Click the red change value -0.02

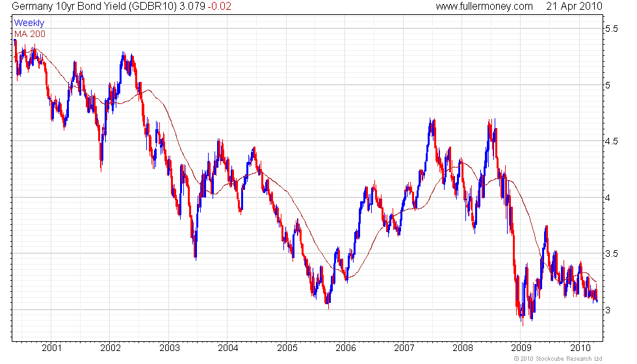(x=220, y=6)
